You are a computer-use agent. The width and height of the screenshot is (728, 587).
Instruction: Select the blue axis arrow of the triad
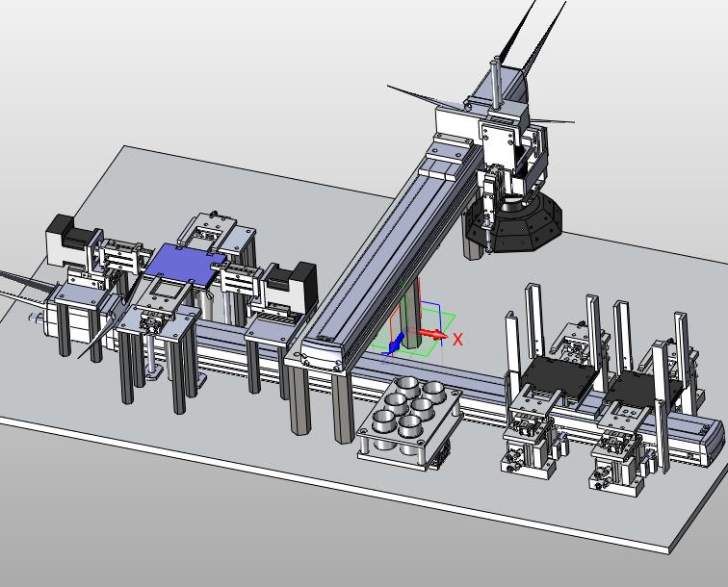tap(395, 344)
